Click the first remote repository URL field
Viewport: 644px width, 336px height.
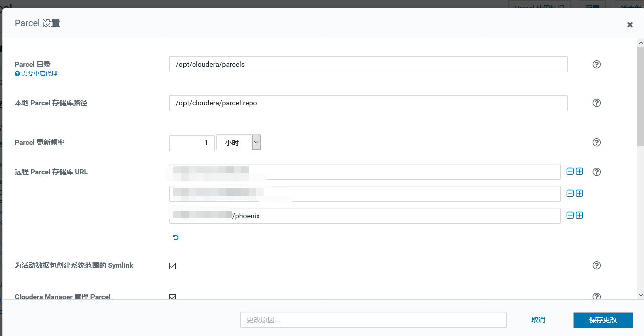pos(365,171)
